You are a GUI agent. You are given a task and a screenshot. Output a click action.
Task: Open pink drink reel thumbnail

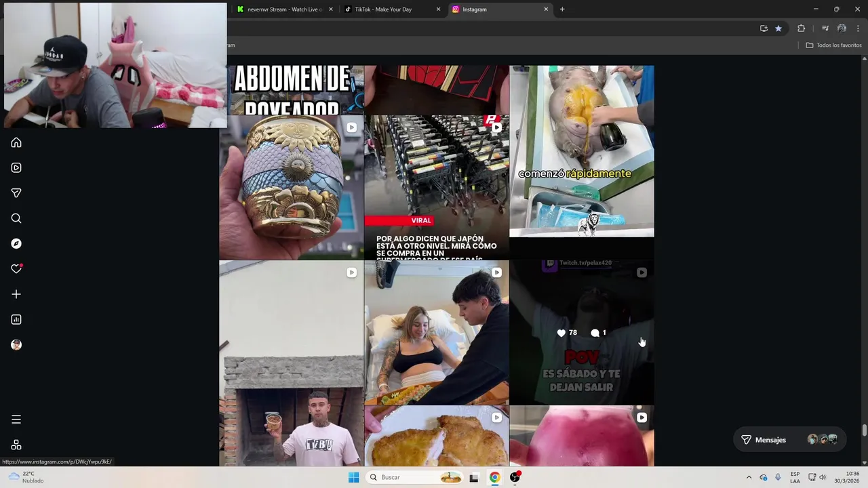pos(582,436)
